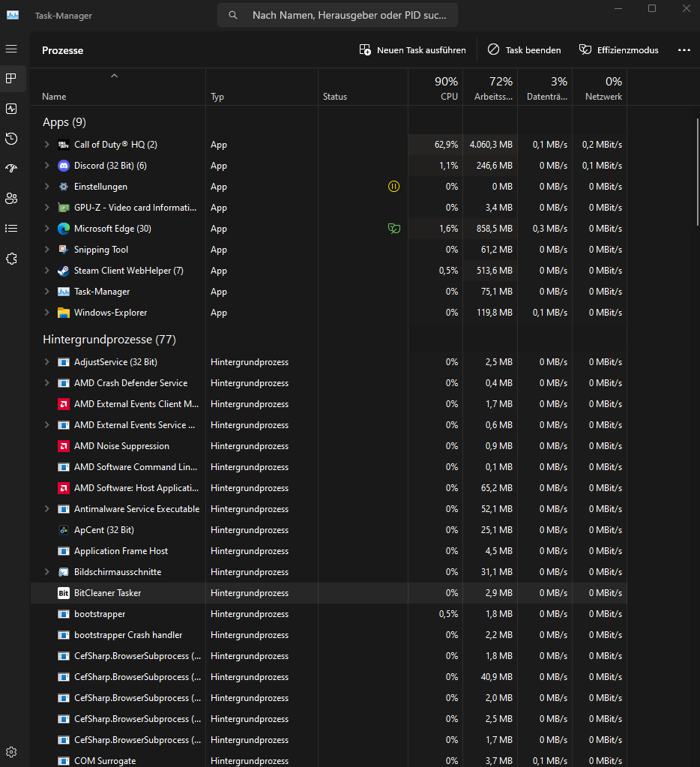Open the Users page in sidebar
Image resolution: width=700 pixels, height=767 pixels.
pos(11,198)
